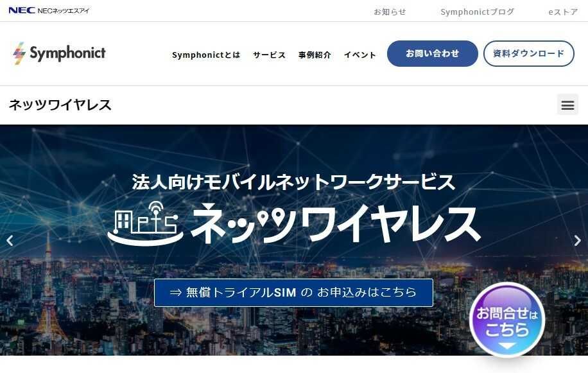Viewport: 588px width, 373px height.
Task: Click the NECネッツエスアイ company name
Action: 64,10
